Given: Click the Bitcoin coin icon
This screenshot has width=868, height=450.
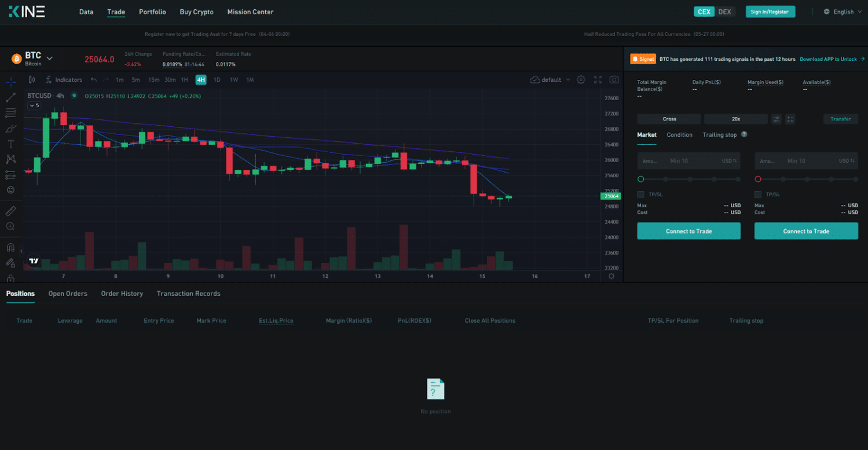Looking at the screenshot, I should click(x=16, y=59).
